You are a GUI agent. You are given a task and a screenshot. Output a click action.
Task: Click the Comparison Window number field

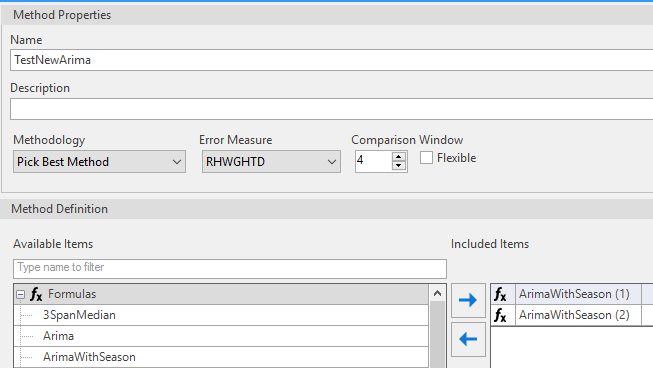374,161
